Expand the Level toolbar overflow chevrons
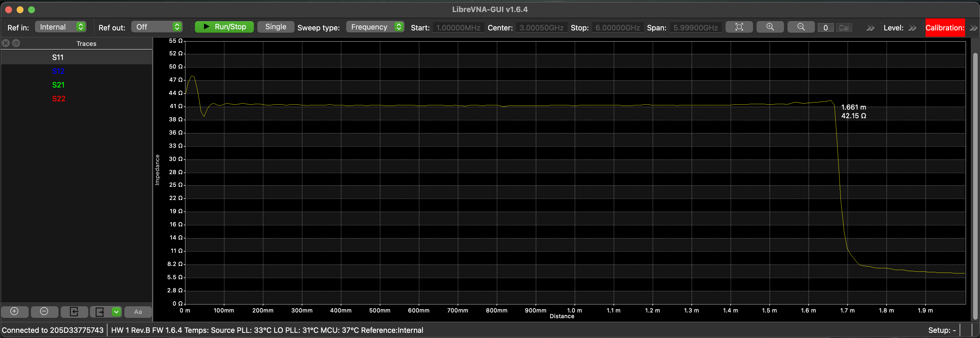The height and width of the screenshot is (338, 980). coord(912,28)
